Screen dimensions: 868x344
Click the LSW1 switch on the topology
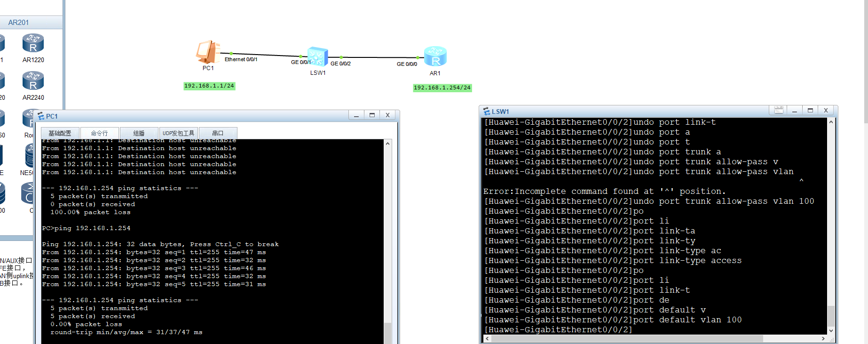[317, 57]
